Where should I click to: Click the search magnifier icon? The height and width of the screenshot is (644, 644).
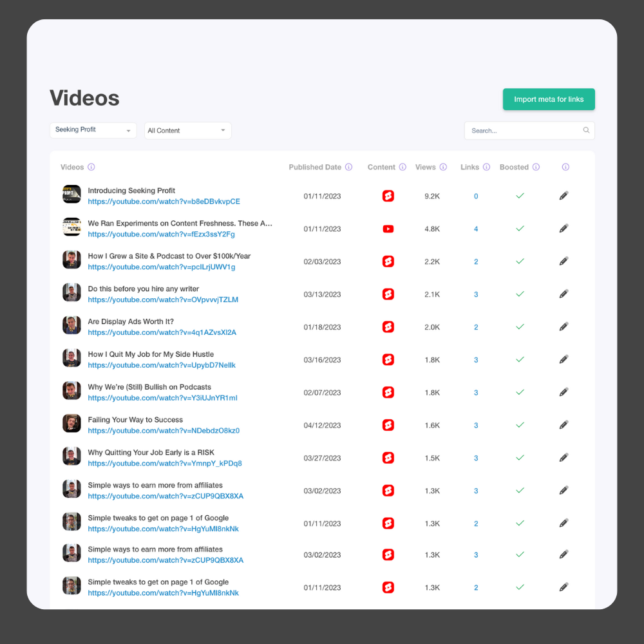click(x=586, y=130)
